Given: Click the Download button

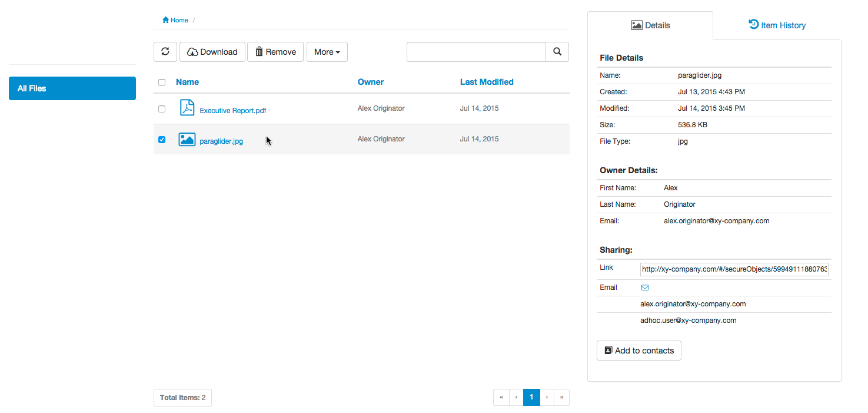Looking at the screenshot, I should click(212, 52).
